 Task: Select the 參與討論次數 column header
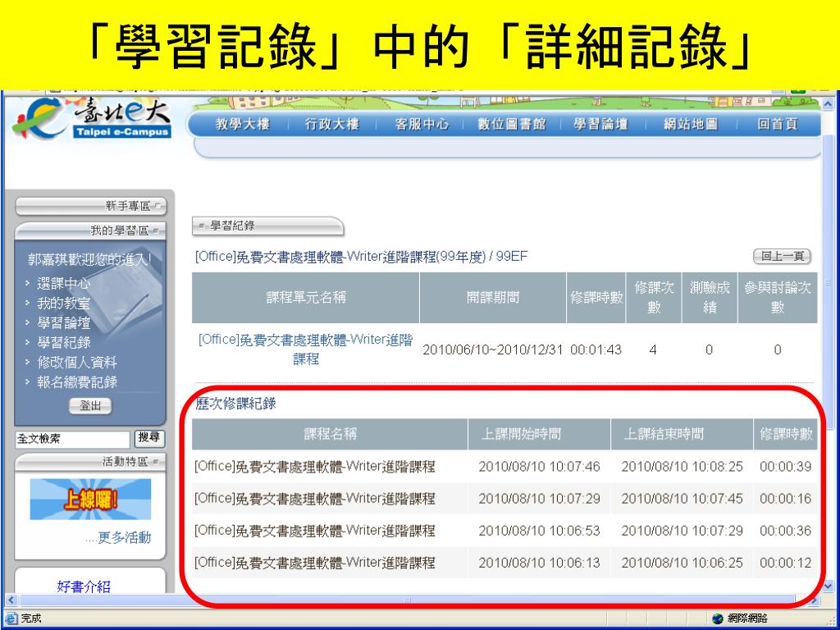778,297
